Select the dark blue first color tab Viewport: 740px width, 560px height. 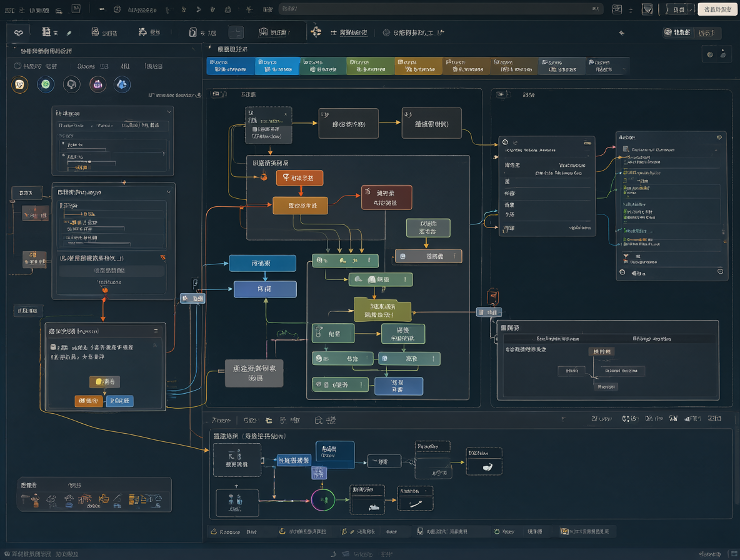pyautogui.click(x=231, y=66)
